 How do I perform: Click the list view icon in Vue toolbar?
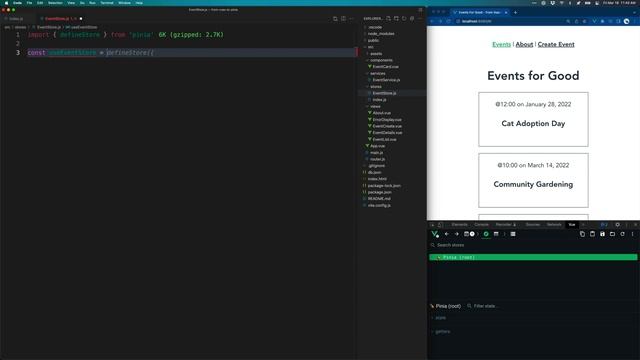point(513,234)
